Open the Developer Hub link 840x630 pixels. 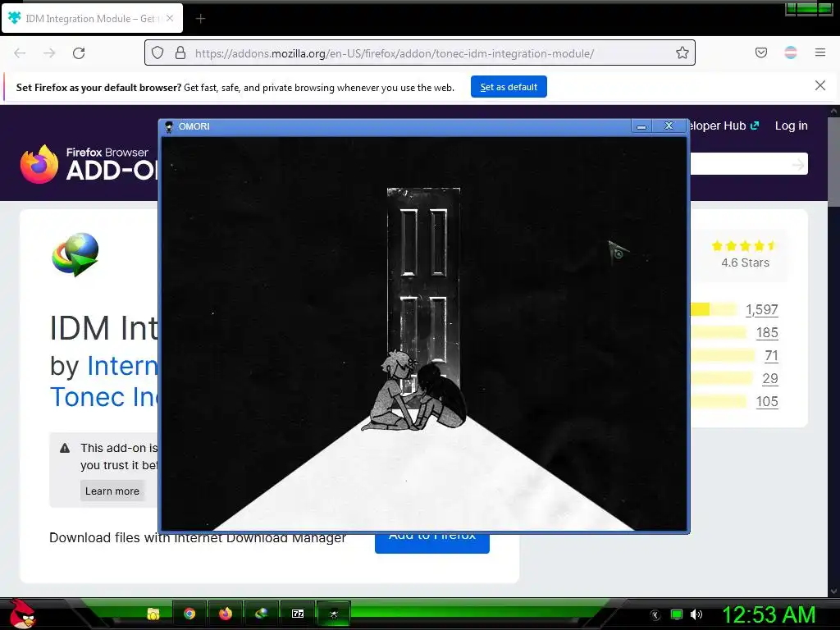[724, 126]
